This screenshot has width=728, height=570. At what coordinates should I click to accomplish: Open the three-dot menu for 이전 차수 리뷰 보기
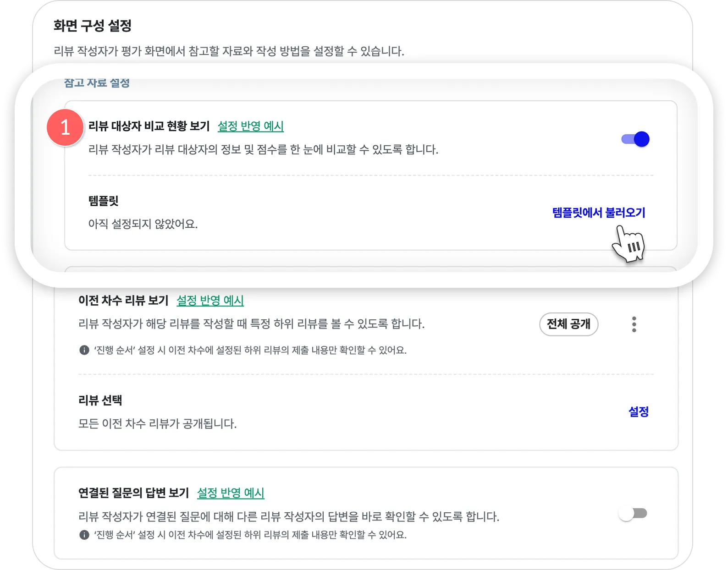coord(634,324)
